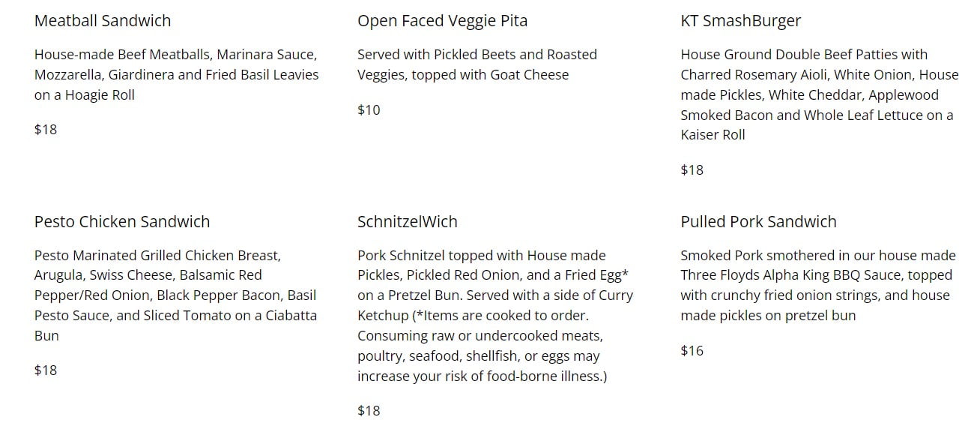Click the Pesto Chicken description mentioning Ciabatta Bun
The image size is (980, 432).
(x=176, y=295)
